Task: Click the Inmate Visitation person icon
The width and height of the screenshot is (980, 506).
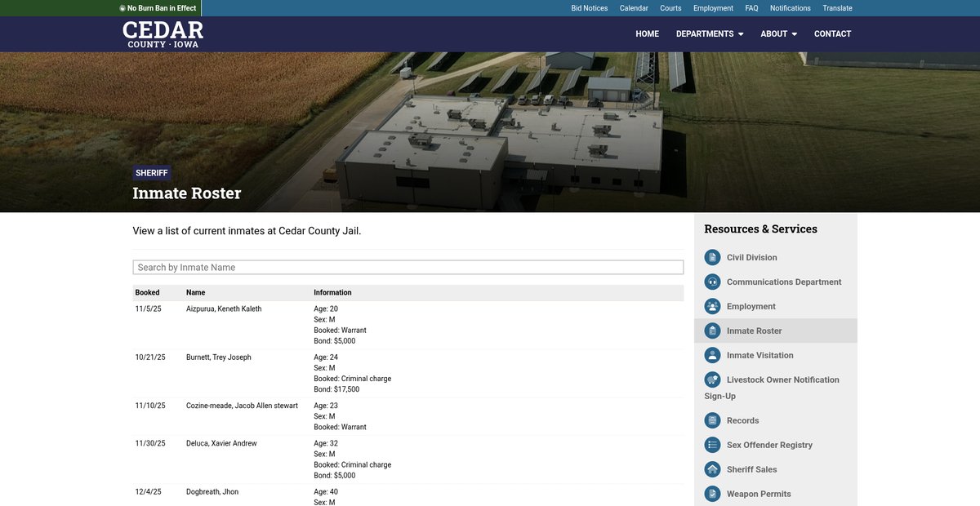Action: point(712,355)
